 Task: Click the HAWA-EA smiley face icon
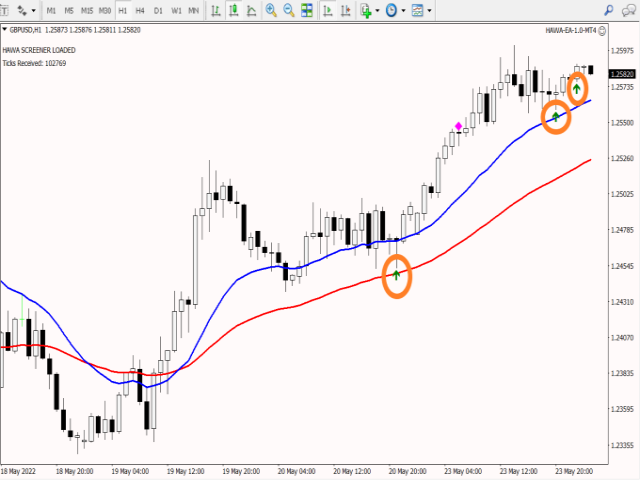coord(602,31)
